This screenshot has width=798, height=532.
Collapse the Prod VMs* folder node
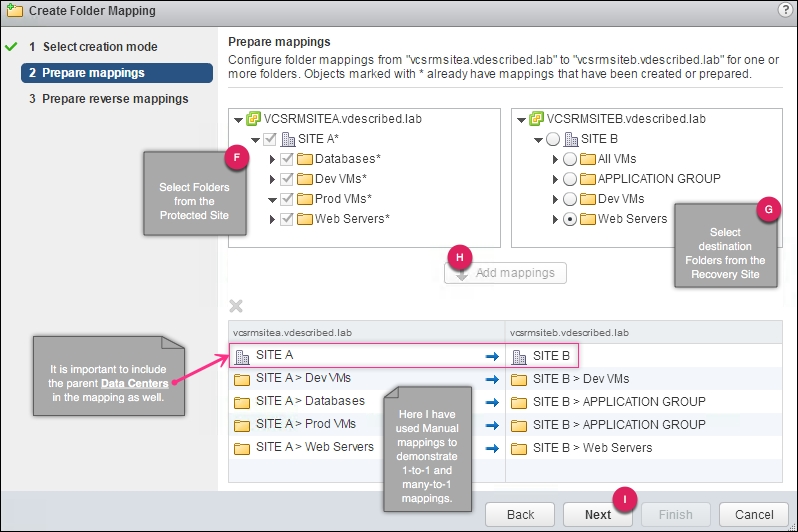272,200
